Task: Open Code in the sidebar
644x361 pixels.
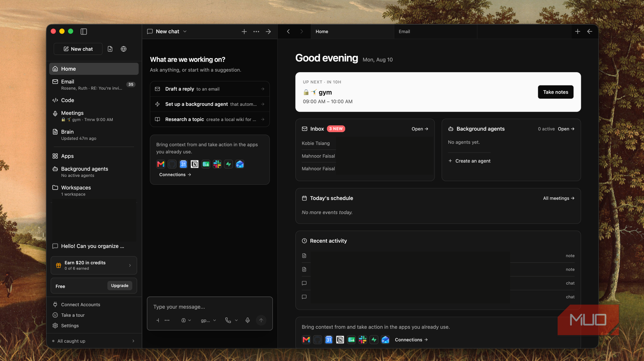Action: 94,100
